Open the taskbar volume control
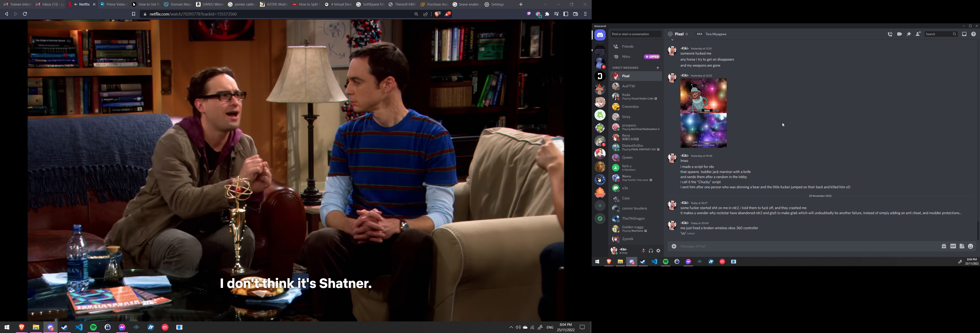Image resolution: width=980 pixels, height=333 pixels. [x=518, y=327]
